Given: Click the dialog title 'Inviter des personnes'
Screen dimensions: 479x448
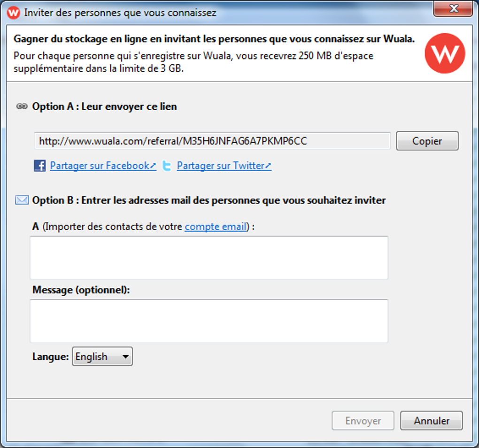Looking at the screenshot, I should pos(120,13).
